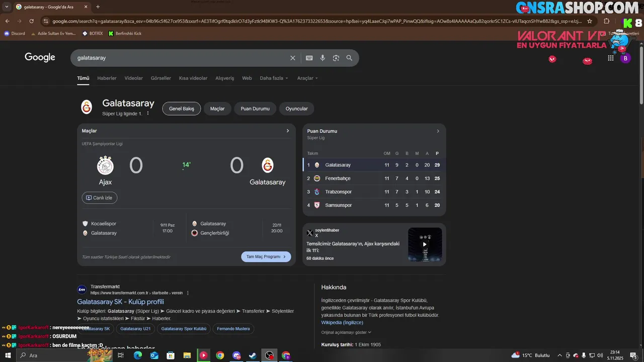Open the tab search dropdown
The image size is (644, 362).
coord(7,7)
